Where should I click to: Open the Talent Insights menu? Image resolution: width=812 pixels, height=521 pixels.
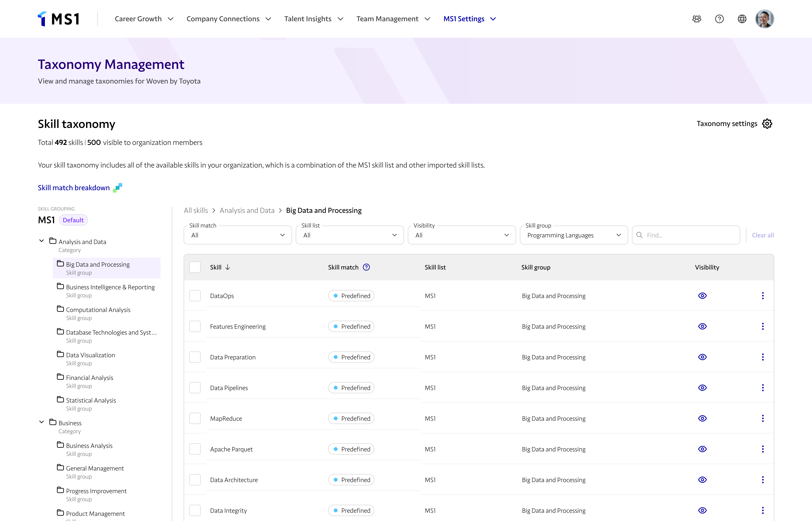point(314,19)
